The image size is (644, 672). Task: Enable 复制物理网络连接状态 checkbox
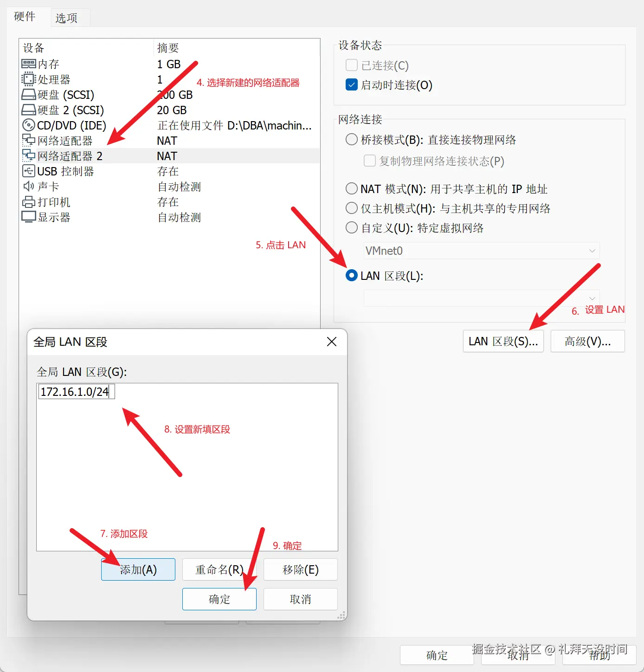pyautogui.click(x=369, y=161)
